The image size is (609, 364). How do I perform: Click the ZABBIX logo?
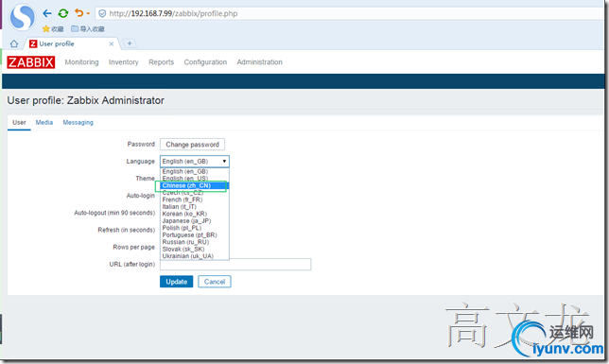30,62
